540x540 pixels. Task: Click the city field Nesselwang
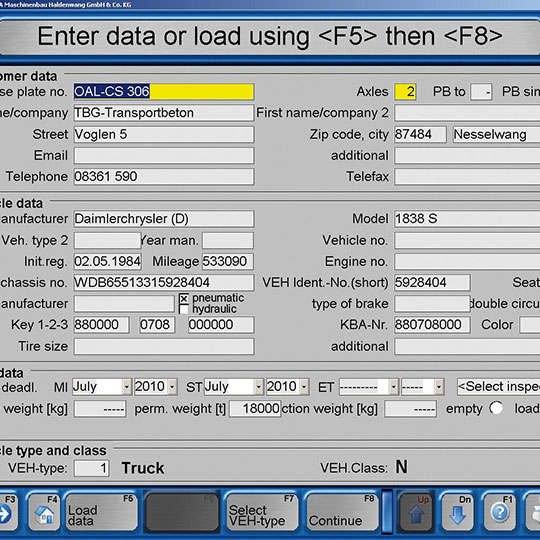point(496,134)
